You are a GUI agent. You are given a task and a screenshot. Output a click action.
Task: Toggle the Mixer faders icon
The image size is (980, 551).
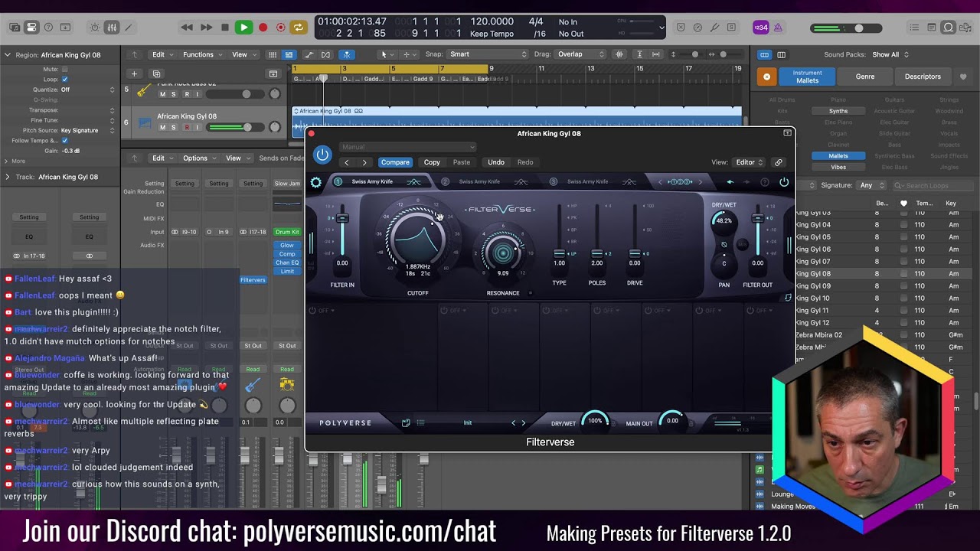point(112,28)
